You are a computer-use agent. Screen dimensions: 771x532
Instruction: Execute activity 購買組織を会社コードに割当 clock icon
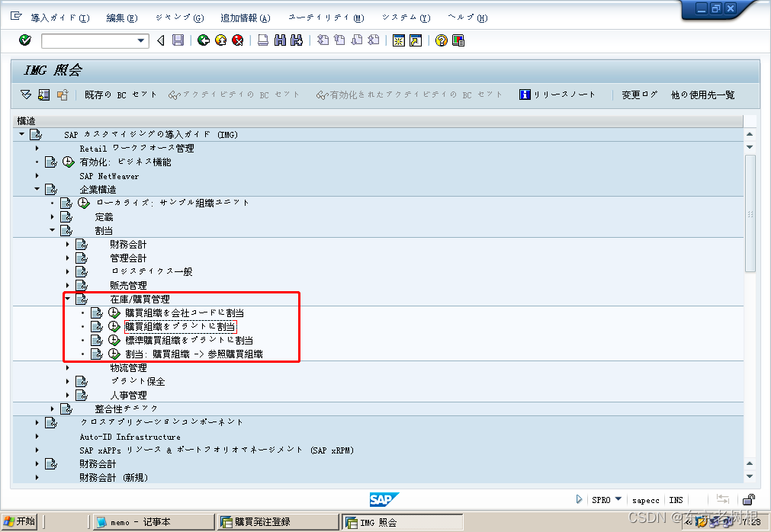114,312
